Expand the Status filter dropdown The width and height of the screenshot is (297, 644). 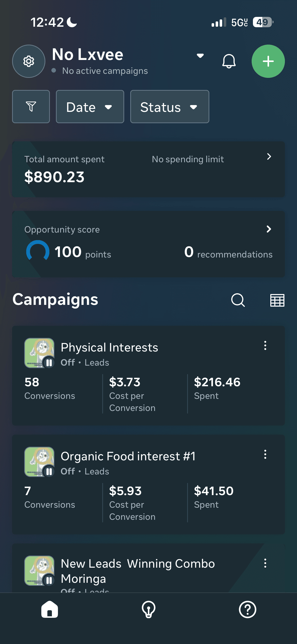[170, 107]
